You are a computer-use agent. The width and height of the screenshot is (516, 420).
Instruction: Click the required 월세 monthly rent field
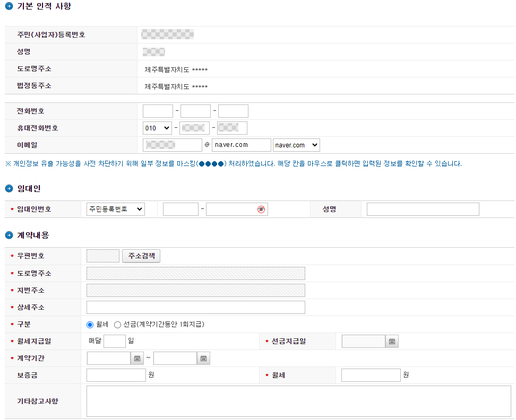point(371,375)
